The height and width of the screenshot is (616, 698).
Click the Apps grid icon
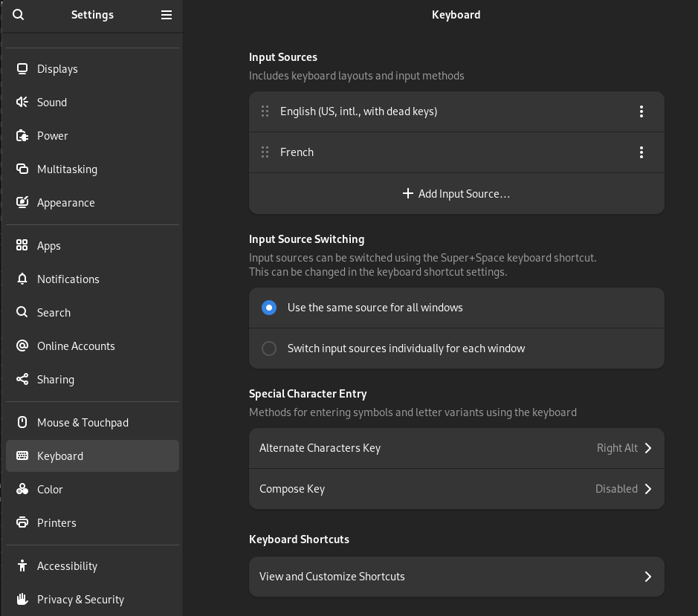(22, 245)
